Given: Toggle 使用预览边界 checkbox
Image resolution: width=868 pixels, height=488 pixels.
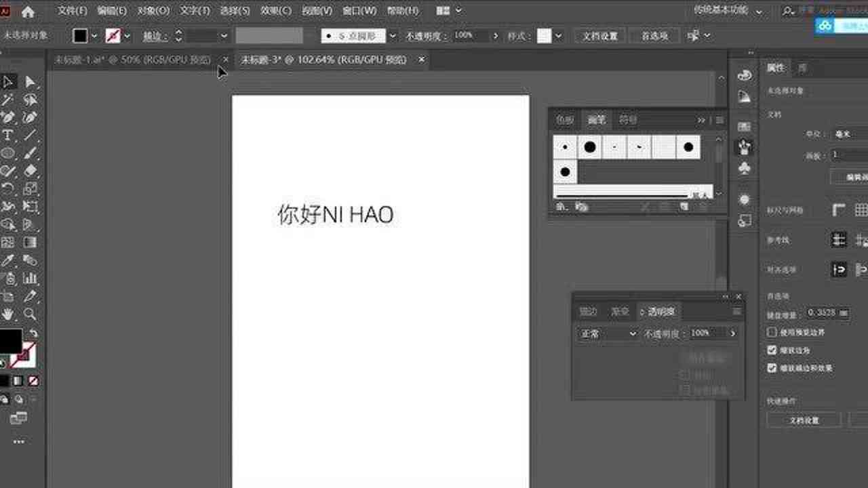Looking at the screenshot, I should click(x=772, y=333).
